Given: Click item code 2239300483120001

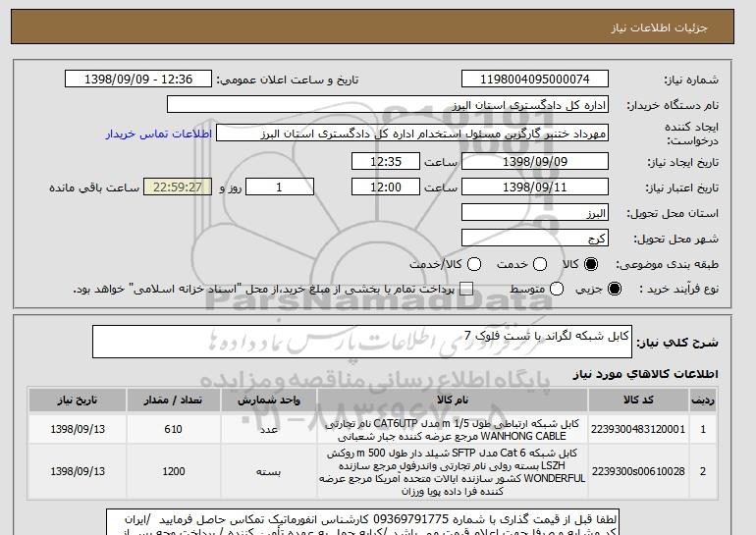Looking at the screenshot, I should (638, 429).
